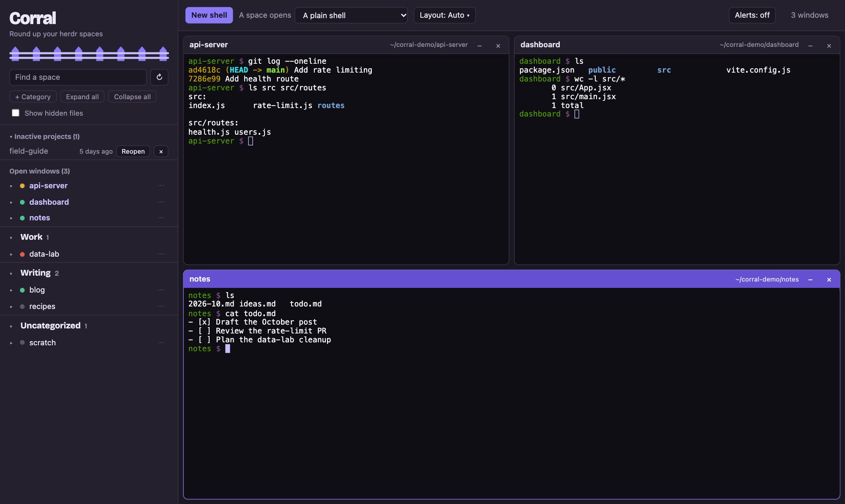Click the 3 windows counter
The image size is (845, 504).
pyautogui.click(x=810, y=15)
